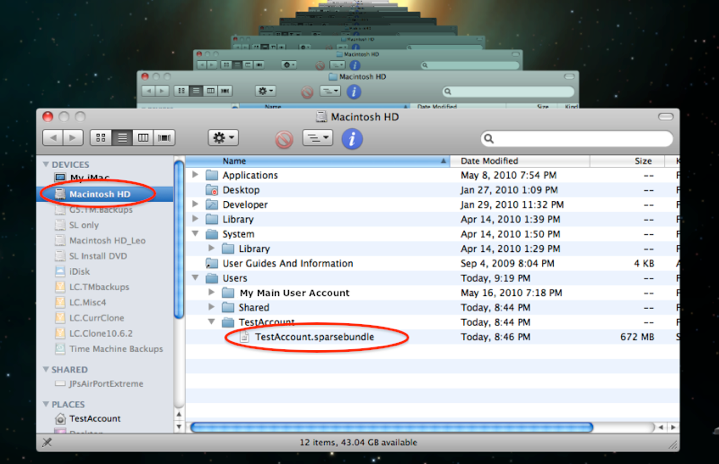Switch to column view in front window
Screen dimensions: 719x464
point(143,138)
